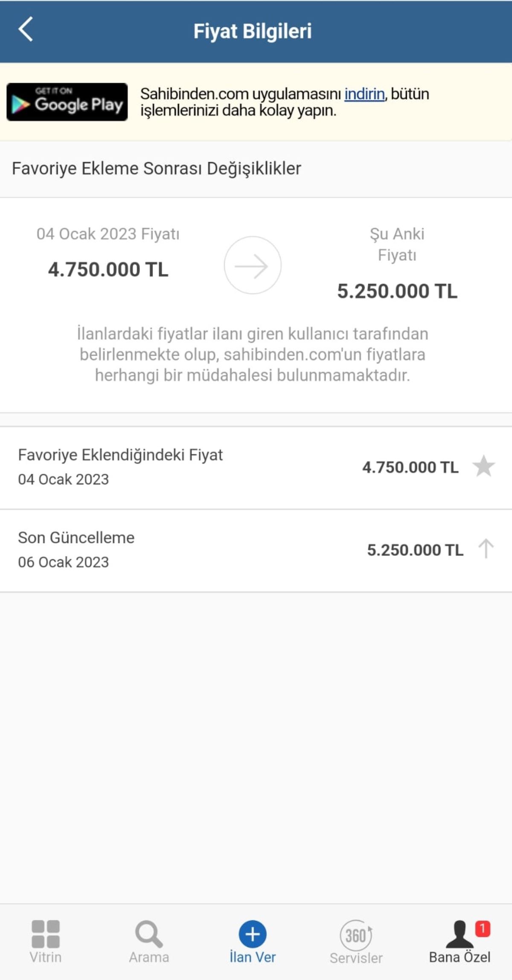Select the Şu Anki Fiyatı label
Image resolution: width=512 pixels, height=980 pixels.
397,244
